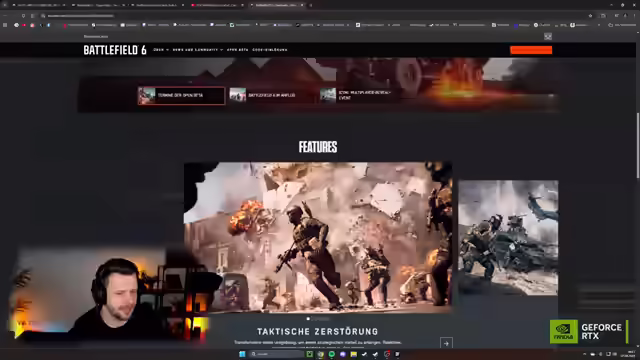
Task: Bookmark this page with the star icon
Action: click(590, 16)
